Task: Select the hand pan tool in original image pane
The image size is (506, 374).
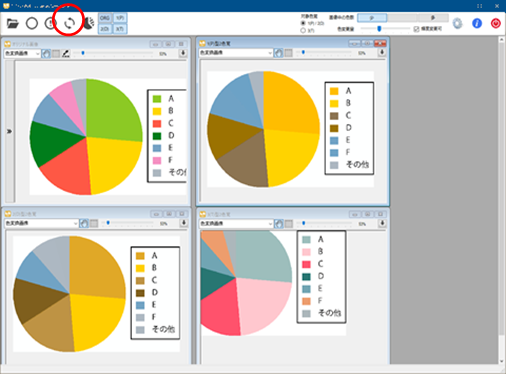Action: coord(46,53)
